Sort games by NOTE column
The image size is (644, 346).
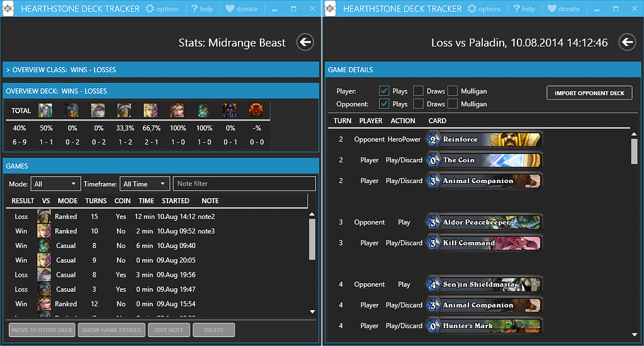210,201
